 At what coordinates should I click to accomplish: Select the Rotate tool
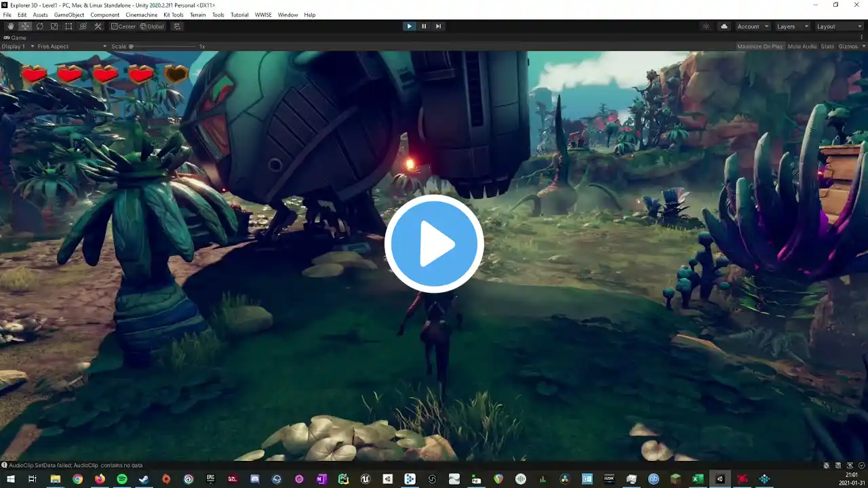[x=39, y=26]
